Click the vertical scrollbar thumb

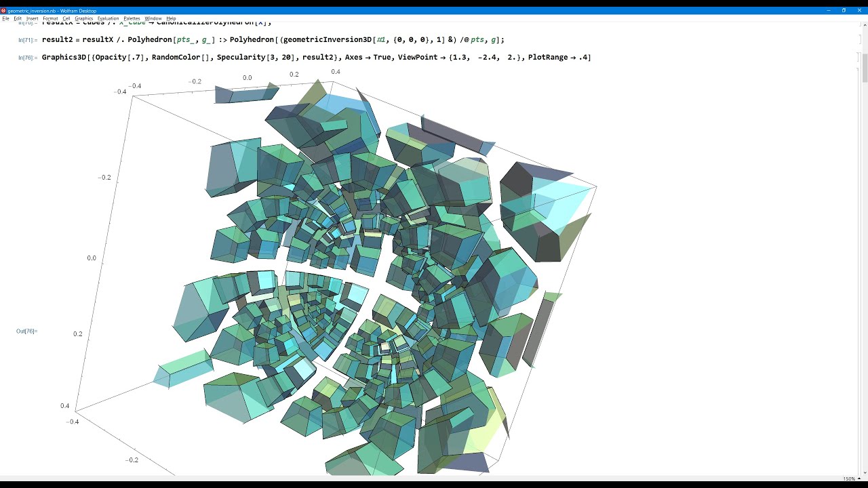865,69
